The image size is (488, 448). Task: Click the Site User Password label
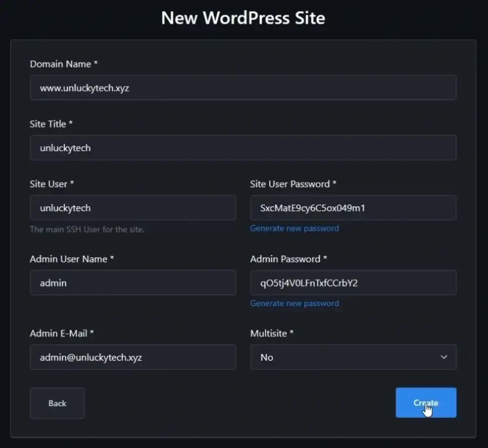point(293,184)
